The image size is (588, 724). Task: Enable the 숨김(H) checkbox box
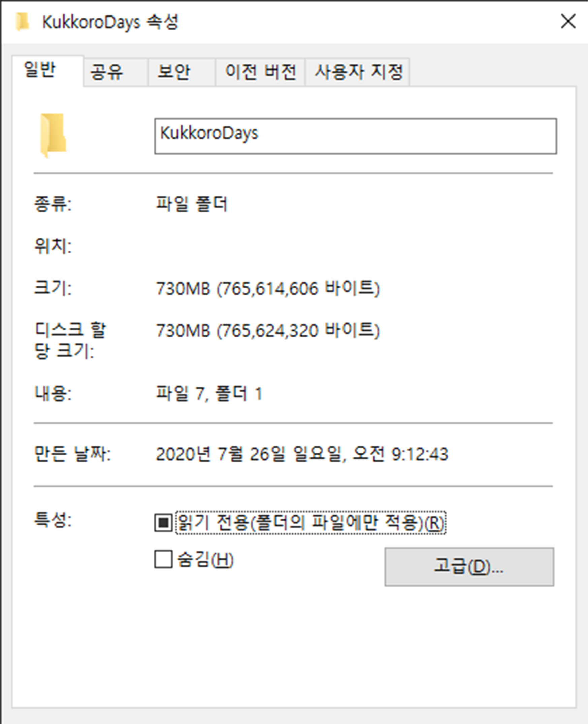(163, 559)
